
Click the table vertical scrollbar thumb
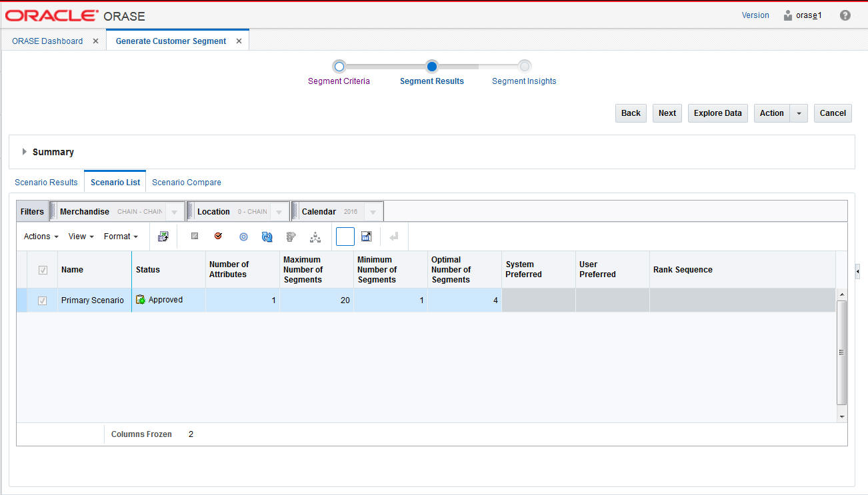841,352
